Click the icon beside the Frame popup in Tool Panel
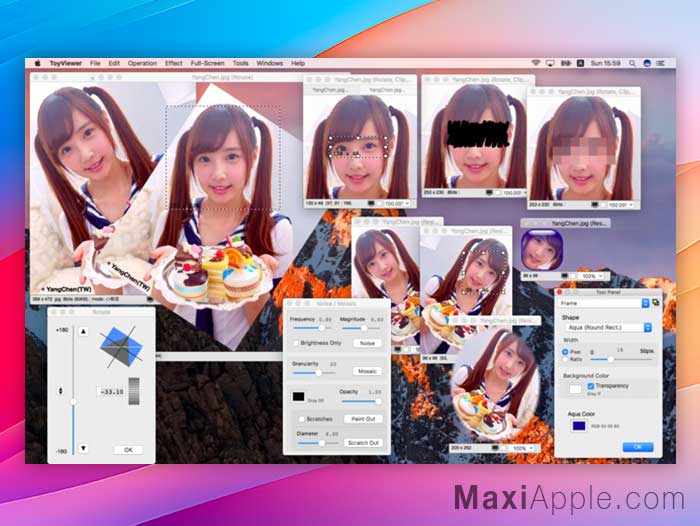The height and width of the screenshot is (526, 700). pyautogui.click(x=655, y=303)
